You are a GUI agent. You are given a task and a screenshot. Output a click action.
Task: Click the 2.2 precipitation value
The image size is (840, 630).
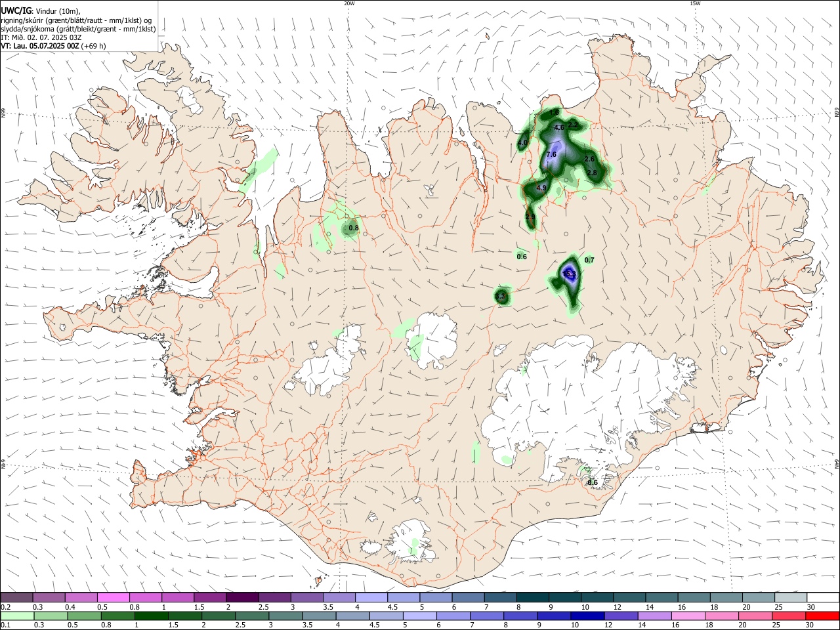(x=573, y=125)
